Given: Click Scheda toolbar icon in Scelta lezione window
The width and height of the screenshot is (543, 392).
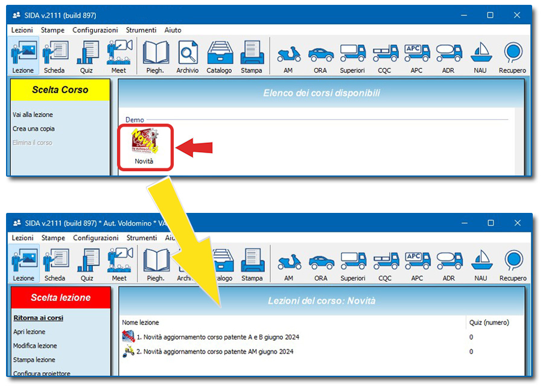Looking at the screenshot, I should coord(55,264).
